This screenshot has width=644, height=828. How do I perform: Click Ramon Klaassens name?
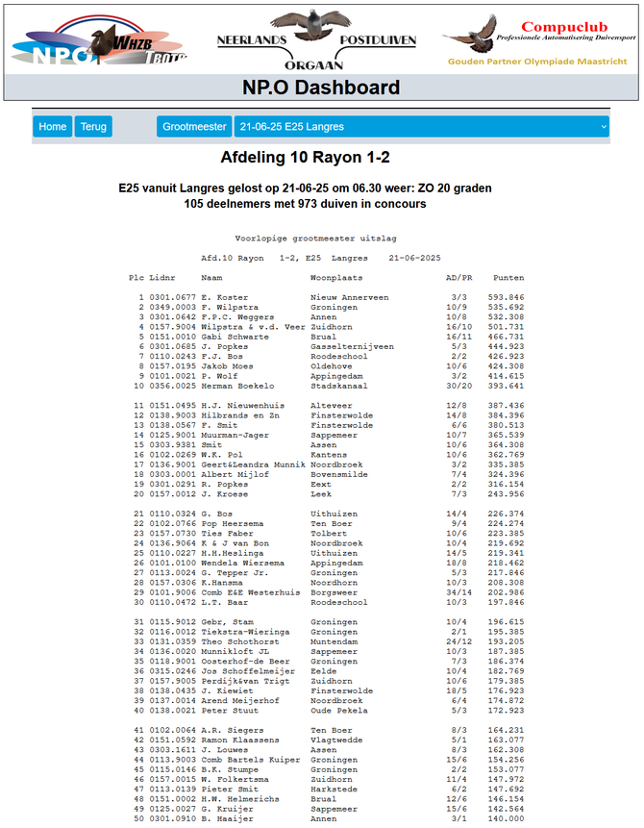tap(240, 740)
